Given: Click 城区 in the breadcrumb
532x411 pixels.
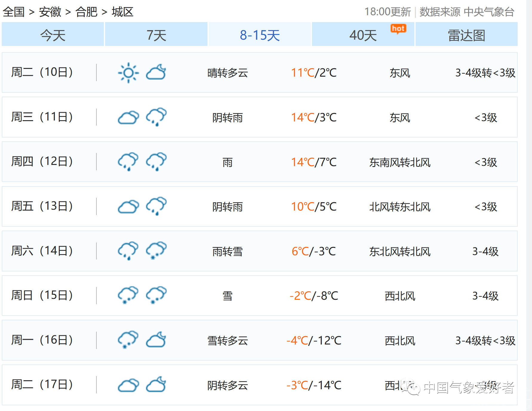Looking at the screenshot, I should coord(123,12).
